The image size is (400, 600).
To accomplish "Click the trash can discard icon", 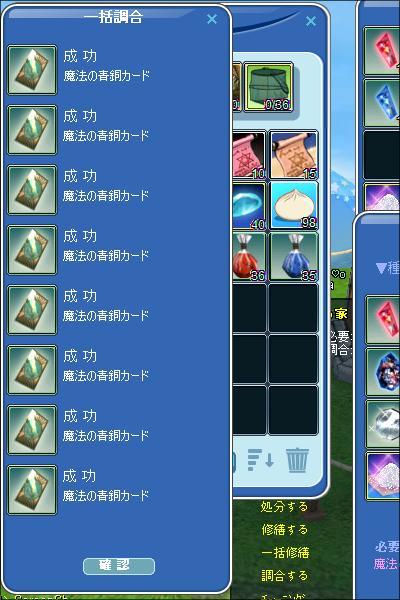I will [297, 460].
